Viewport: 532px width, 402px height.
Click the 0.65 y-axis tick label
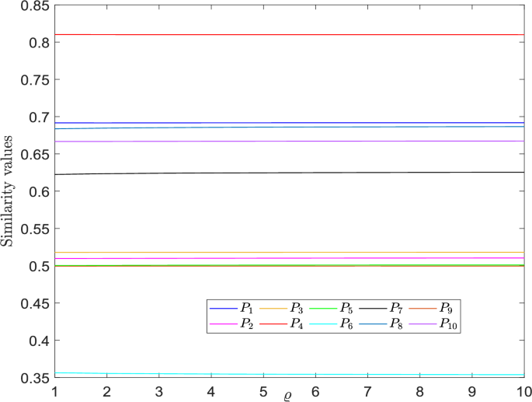click(36, 154)
